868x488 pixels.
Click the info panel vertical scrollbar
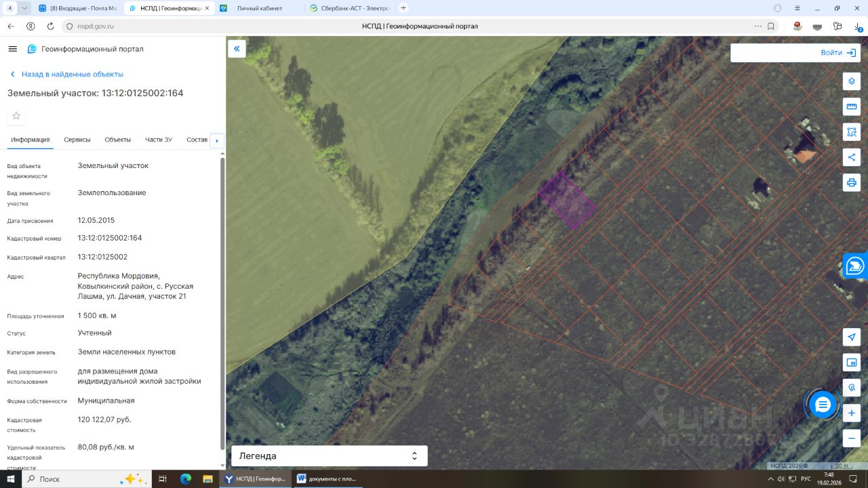(222, 303)
